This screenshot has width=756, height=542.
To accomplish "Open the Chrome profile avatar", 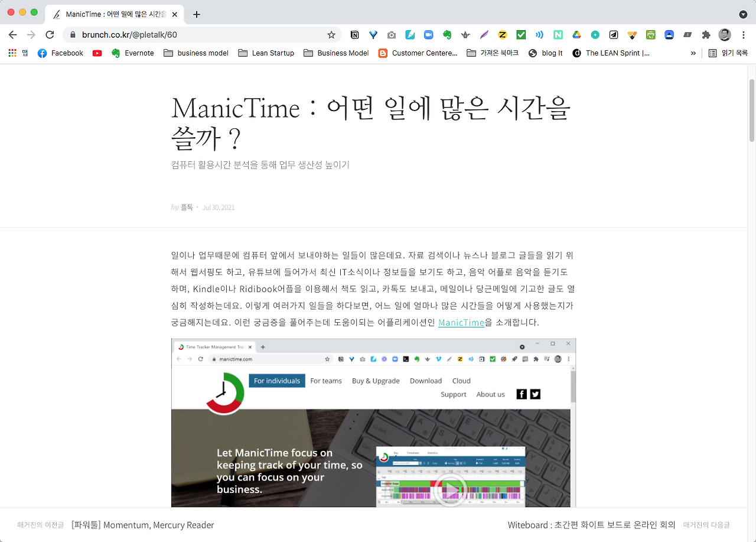I will click(x=725, y=35).
